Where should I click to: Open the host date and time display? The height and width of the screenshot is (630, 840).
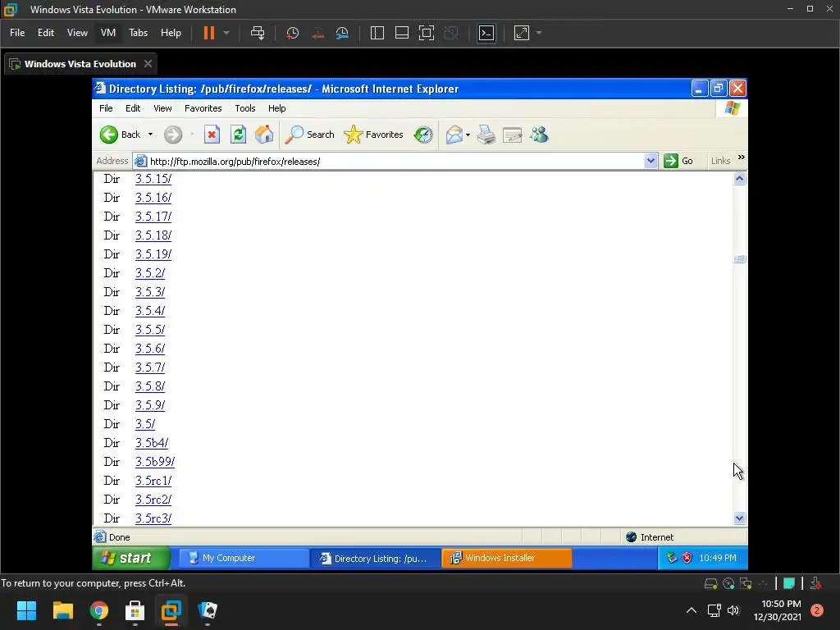coord(778,610)
